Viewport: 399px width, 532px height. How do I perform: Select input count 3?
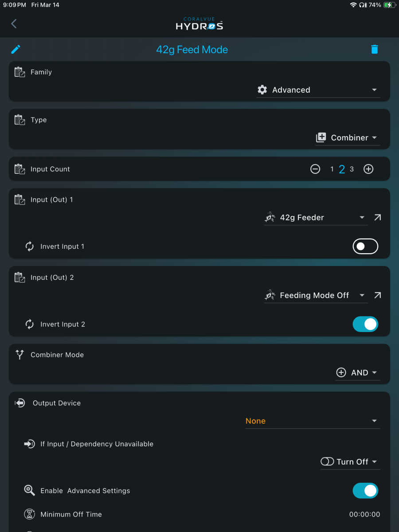(x=352, y=169)
